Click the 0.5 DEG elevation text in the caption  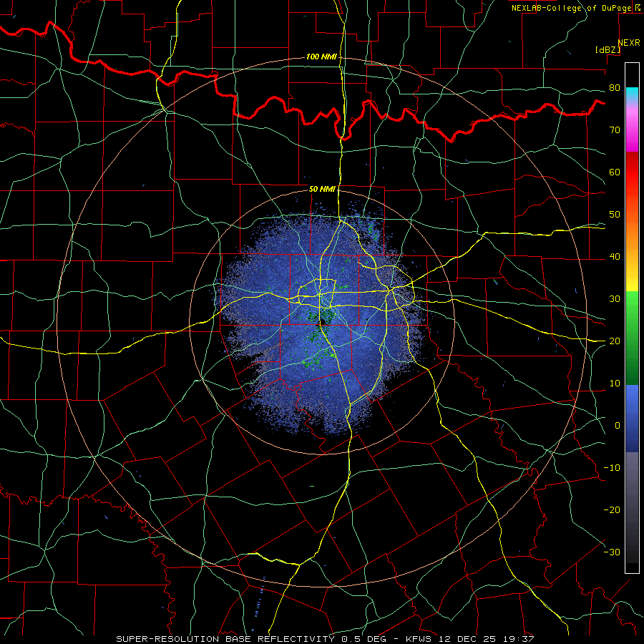tap(364, 639)
